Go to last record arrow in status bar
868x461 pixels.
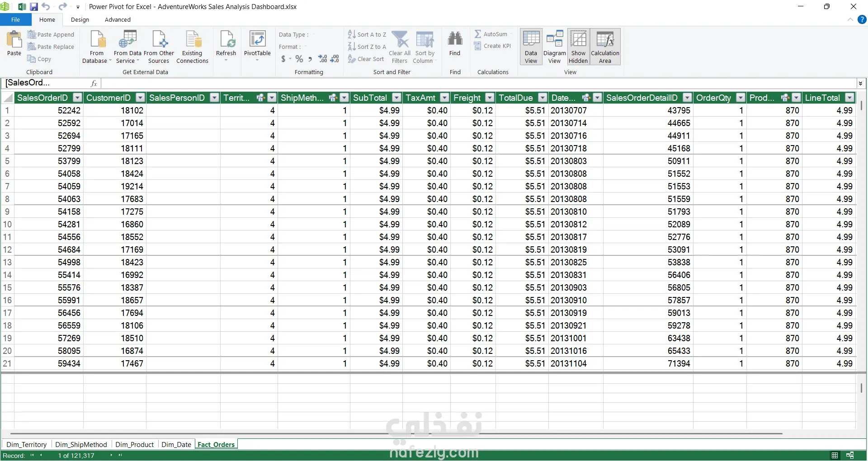coord(120,455)
